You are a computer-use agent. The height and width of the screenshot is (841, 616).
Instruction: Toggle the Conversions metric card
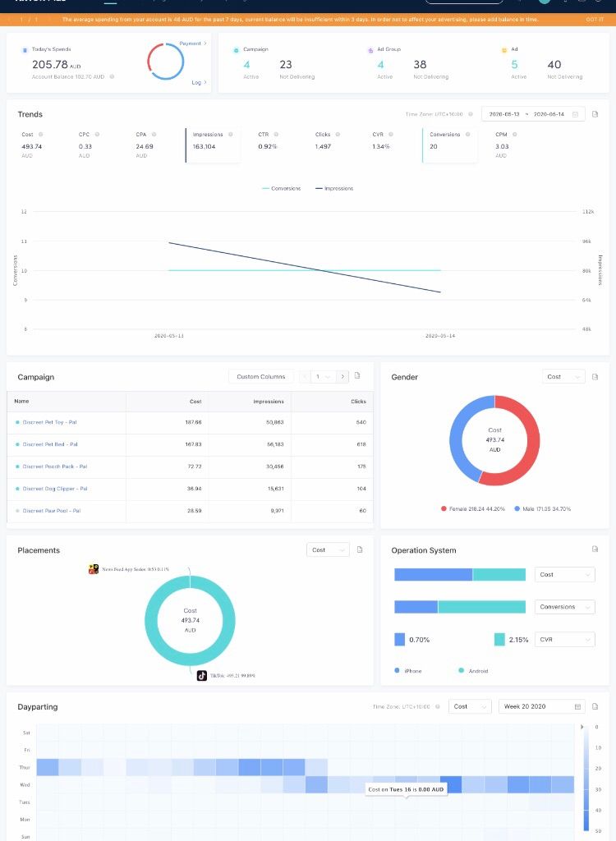click(449, 145)
